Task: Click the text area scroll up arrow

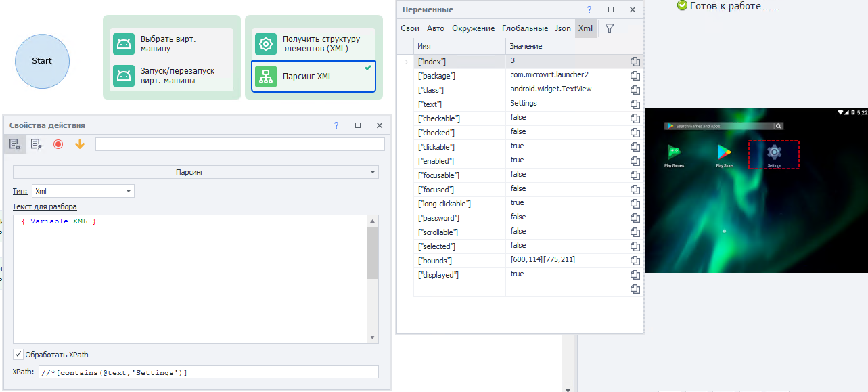Action: 373,221
